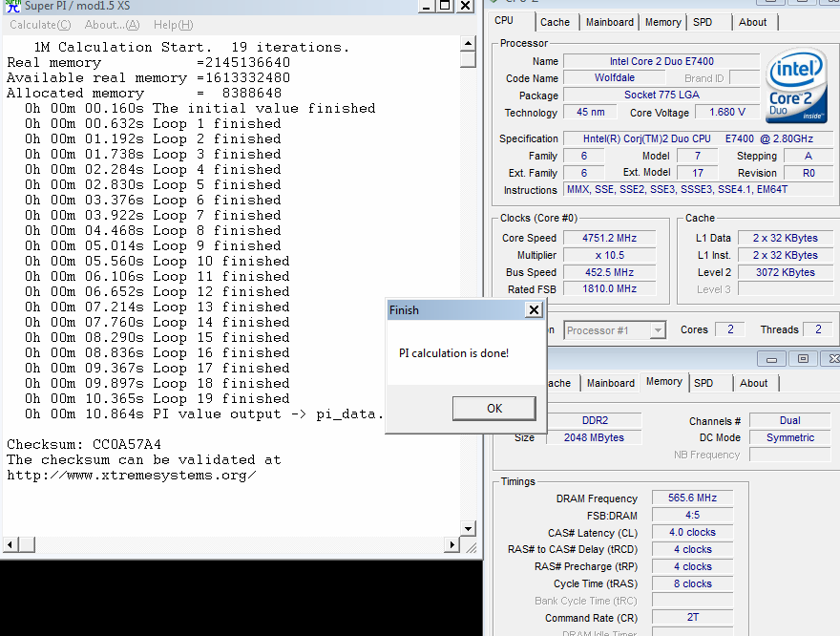
Task: Click the Super PI vertical scrollbar thumb
Action: pyautogui.click(x=468, y=59)
